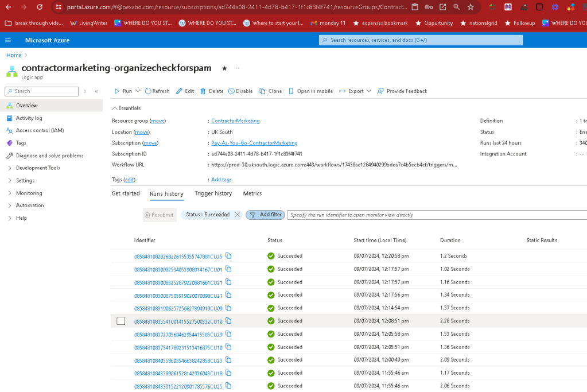587x392 pixels.
Task: Copy identifier ending 4919CU09
Action: tap(228, 308)
